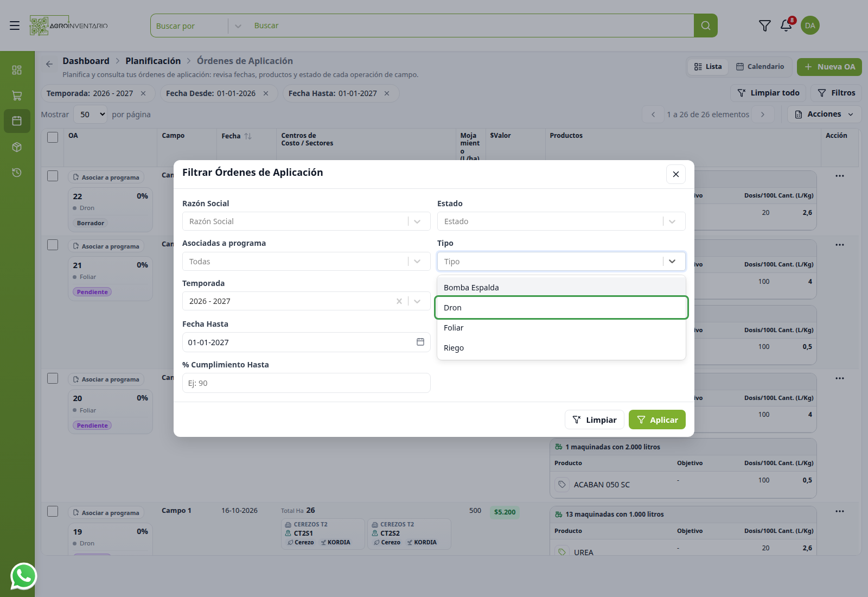Viewport: 868px width, 597px height.
Task: Clear the 2026 - 2027 Temporada selection
Action: [399, 301]
